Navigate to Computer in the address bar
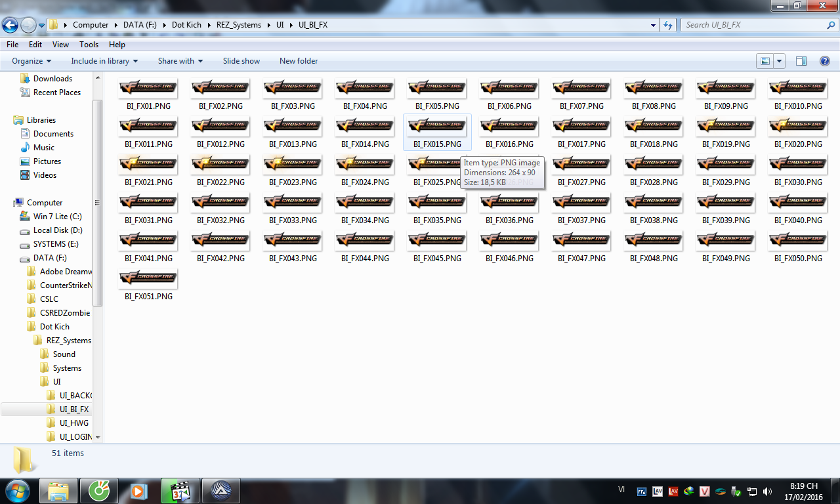This screenshot has height=504, width=840. [x=91, y=25]
